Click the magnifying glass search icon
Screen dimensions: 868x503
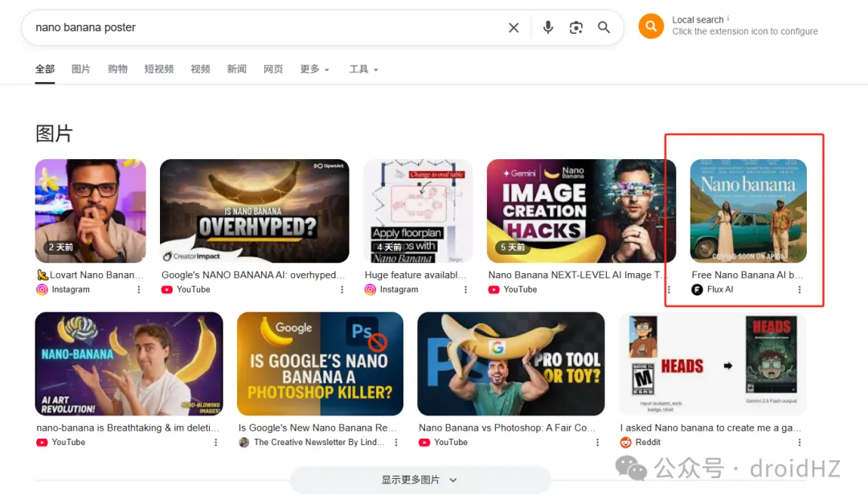point(604,27)
